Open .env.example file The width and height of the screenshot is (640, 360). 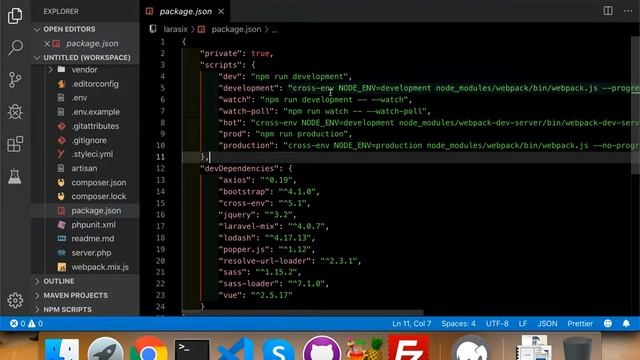tap(96, 112)
